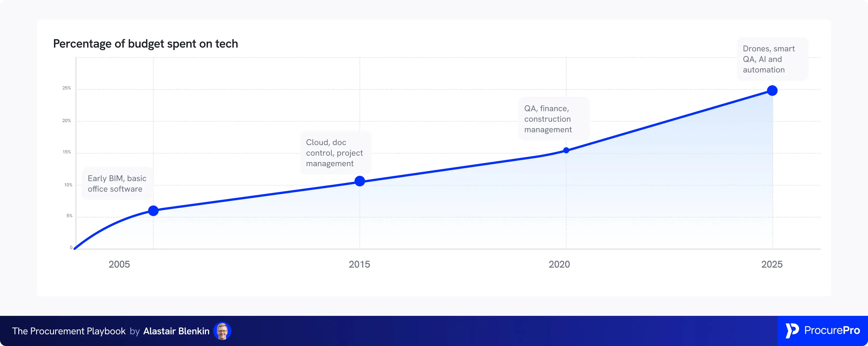Image resolution: width=868 pixels, height=346 pixels.
Task: Click the 'Alastair Blenkin' author name
Action: (176, 331)
